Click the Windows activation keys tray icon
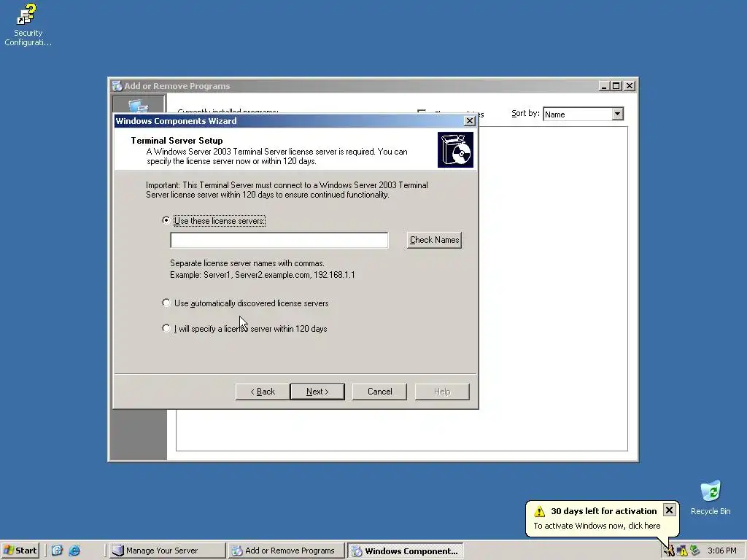 [x=670, y=551]
